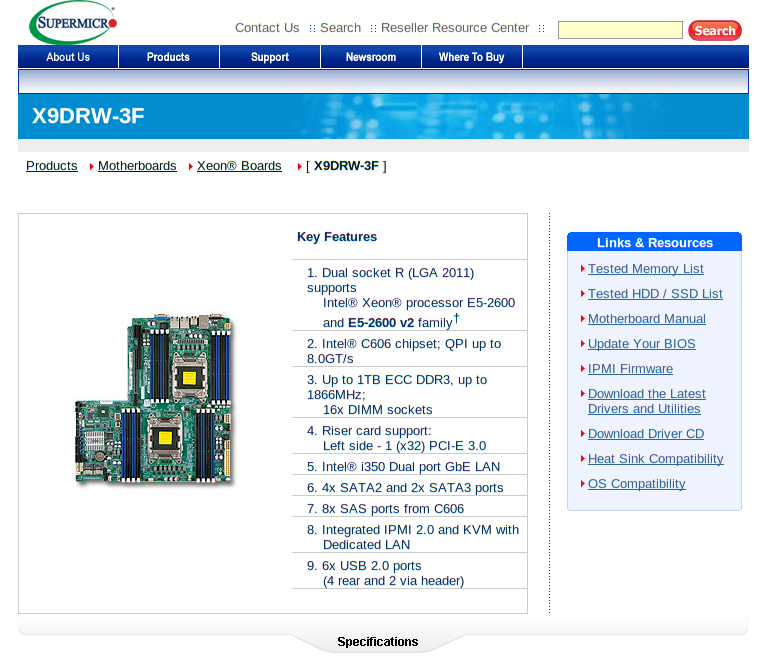The width and height of the screenshot is (770, 658).
Task: Click the red Search button
Action: coord(715,30)
